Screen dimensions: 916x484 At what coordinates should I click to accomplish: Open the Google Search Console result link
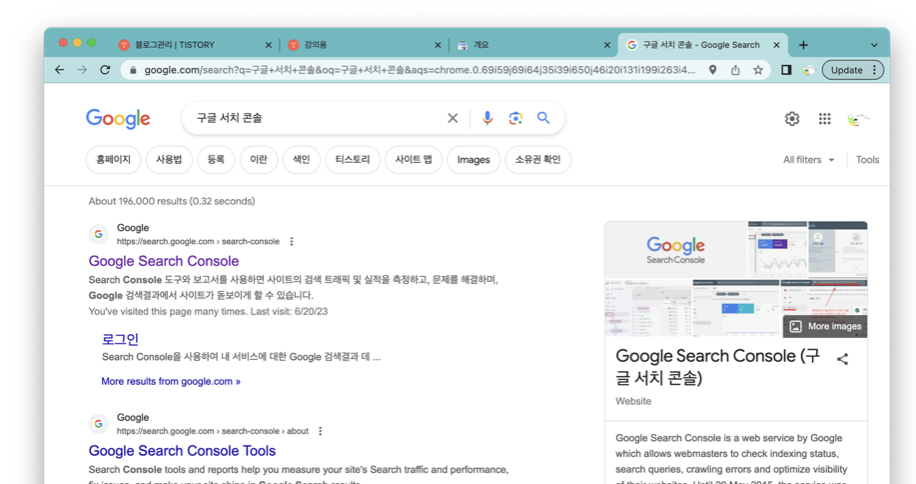(x=164, y=261)
